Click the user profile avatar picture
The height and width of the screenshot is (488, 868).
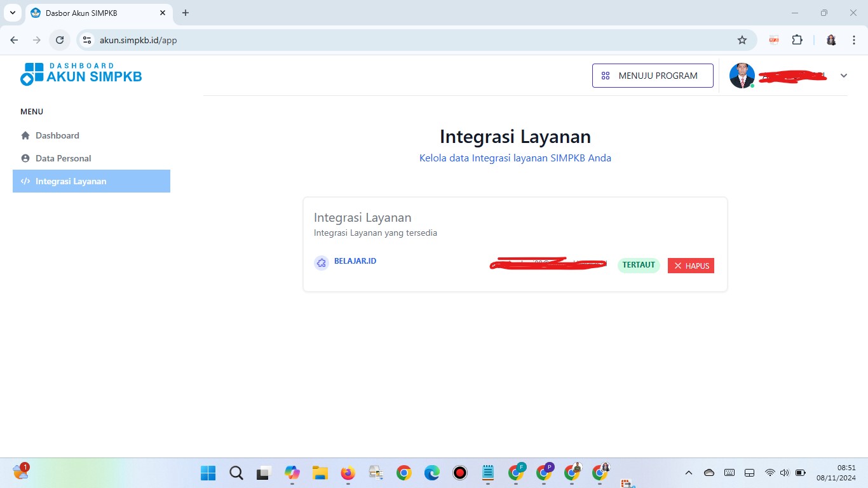(742, 76)
